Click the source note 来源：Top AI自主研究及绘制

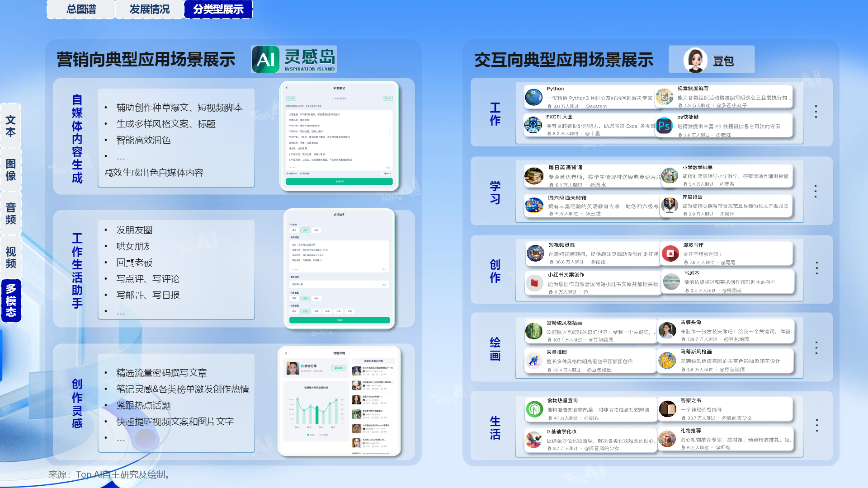(x=109, y=474)
